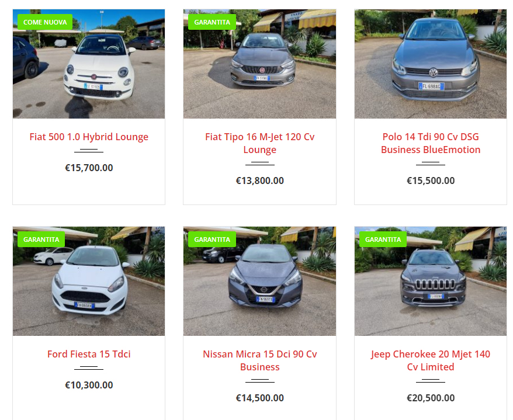Click the €15,700.00 price of Fiat 500
513x420 pixels.
[89, 168]
